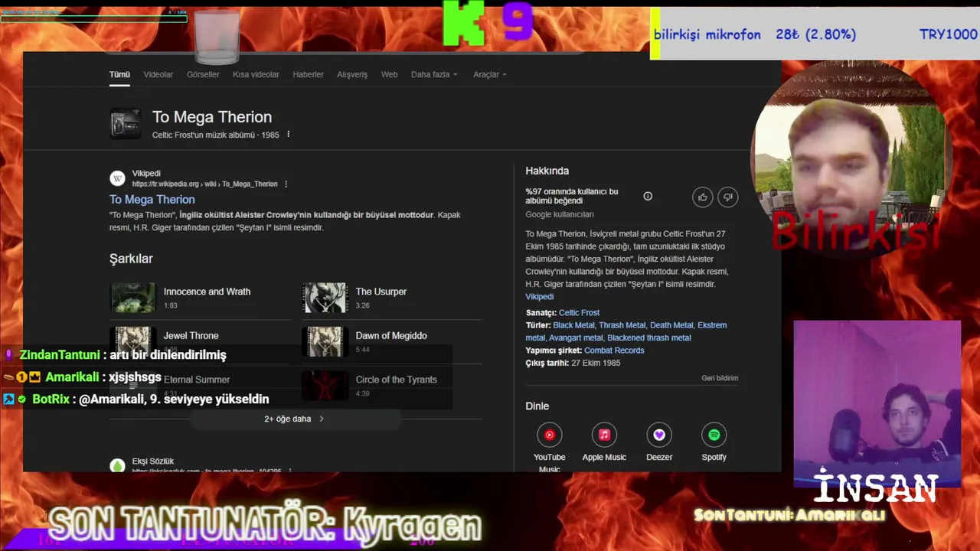Viewport: 980px width, 551px height.
Task: Click the Thrash Metal genre link
Action: 622,325
